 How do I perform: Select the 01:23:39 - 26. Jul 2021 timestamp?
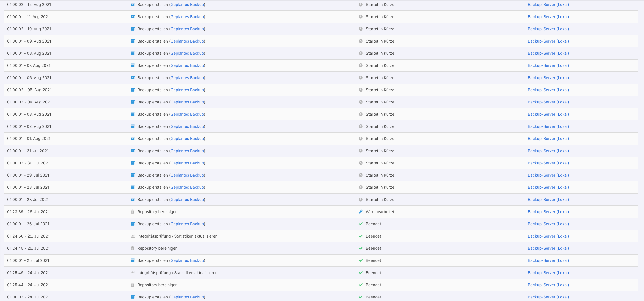(28, 212)
